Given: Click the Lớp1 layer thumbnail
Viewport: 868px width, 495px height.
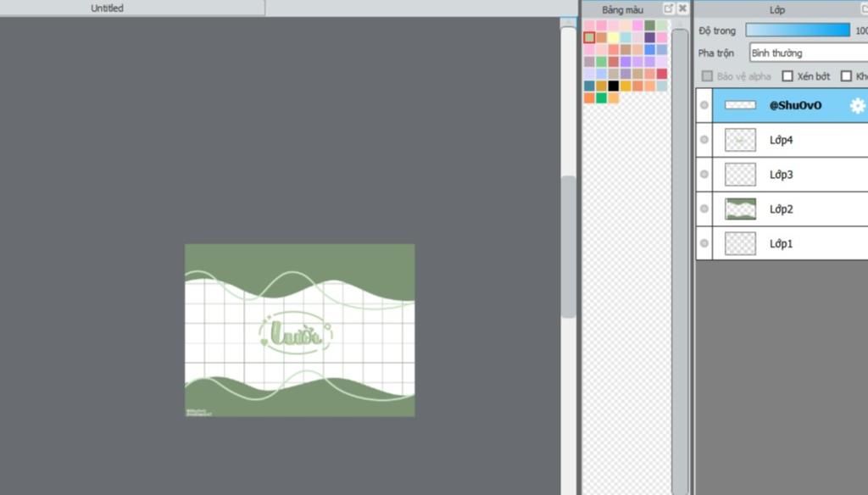Looking at the screenshot, I should coord(740,243).
